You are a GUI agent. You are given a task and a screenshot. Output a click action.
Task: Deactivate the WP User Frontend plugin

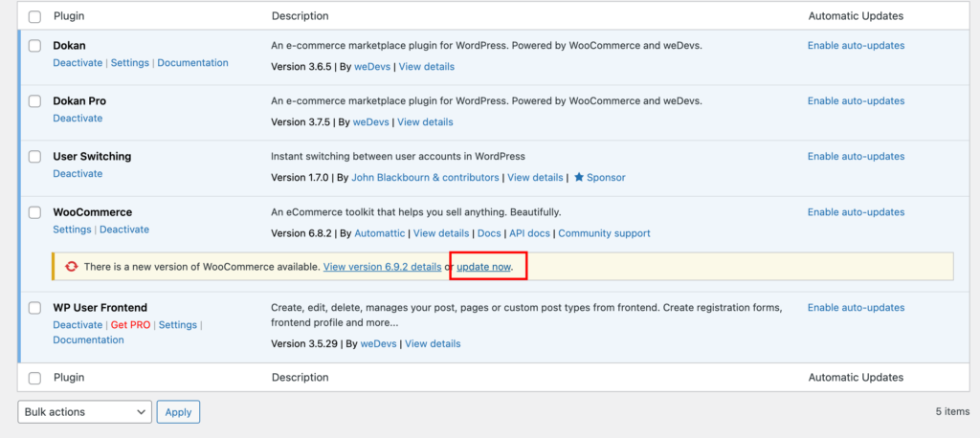[x=78, y=325]
